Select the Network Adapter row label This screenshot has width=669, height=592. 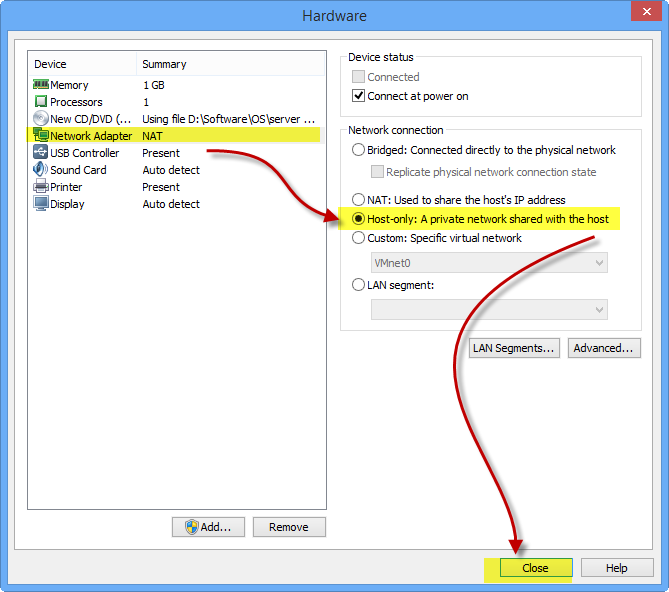[91, 136]
